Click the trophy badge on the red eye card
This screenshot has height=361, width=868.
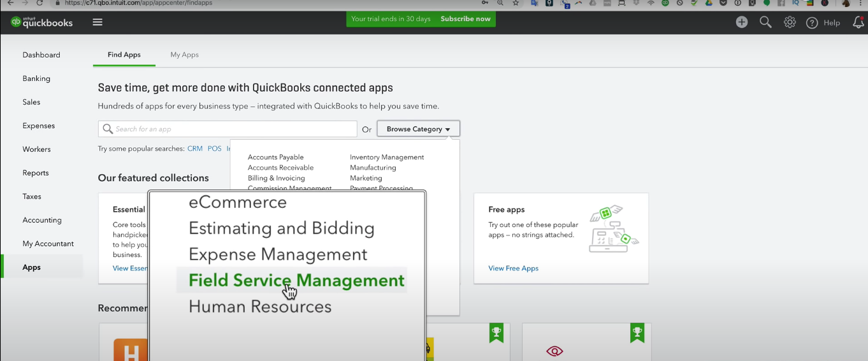[x=637, y=332]
